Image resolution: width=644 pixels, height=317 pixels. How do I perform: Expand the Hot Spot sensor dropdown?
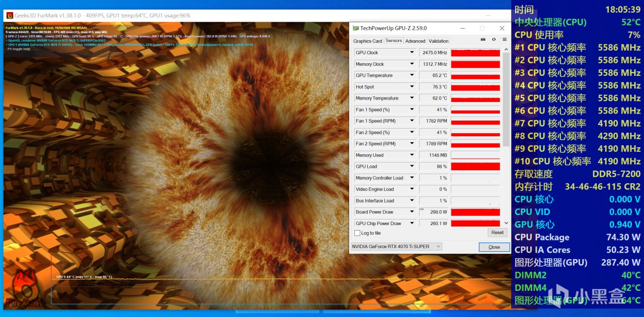[412, 87]
